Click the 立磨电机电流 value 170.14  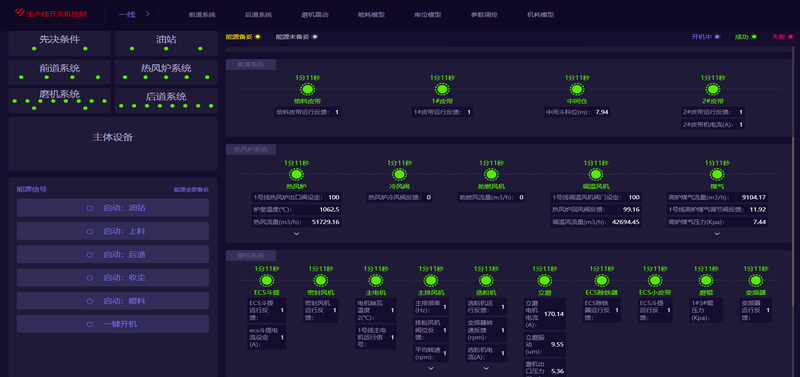pyautogui.click(x=554, y=314)
